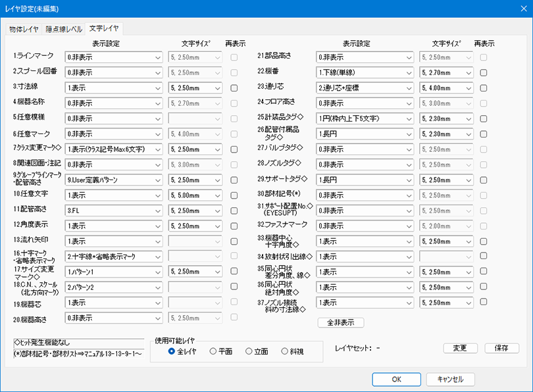Click the (*)部材記号・部材リスト note field
533x392 pixels.
pyautogui.click(x=79, y=354)
